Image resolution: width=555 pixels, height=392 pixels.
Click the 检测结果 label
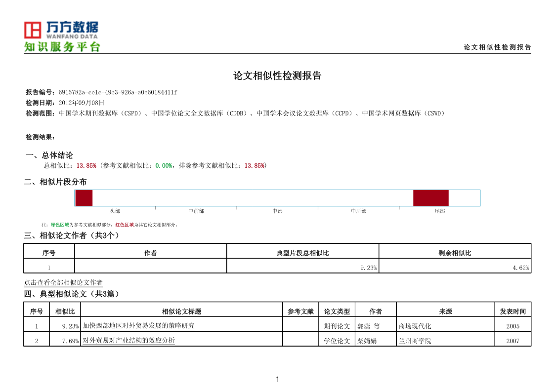(x=40, y=137)
